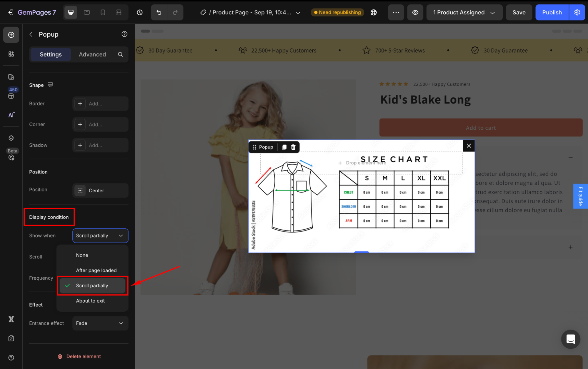Image resolution: width=588 pixels, height=369 pixels.
Task: Click the language globe icon
Action: pyautogui.click(x=374, y=12)
